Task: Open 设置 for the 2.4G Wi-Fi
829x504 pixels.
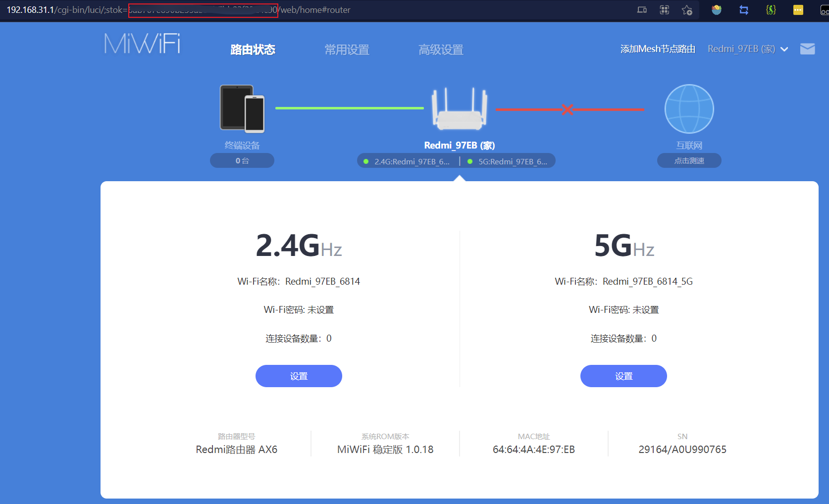Action: tap(299, 376)
